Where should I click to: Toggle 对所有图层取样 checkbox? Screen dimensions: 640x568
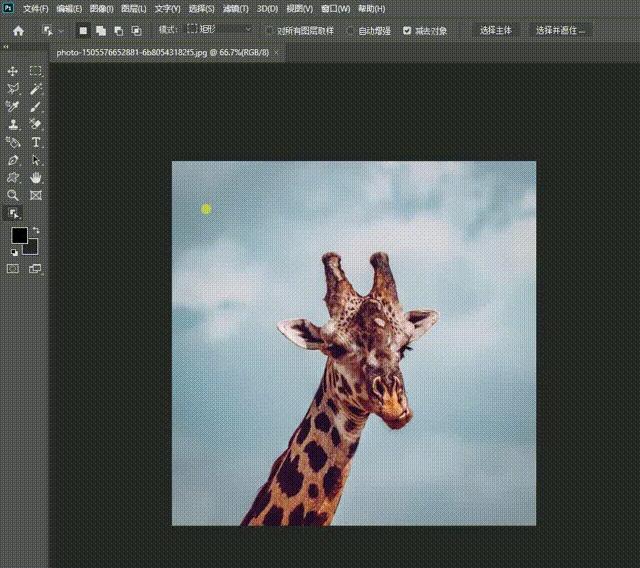269,31
